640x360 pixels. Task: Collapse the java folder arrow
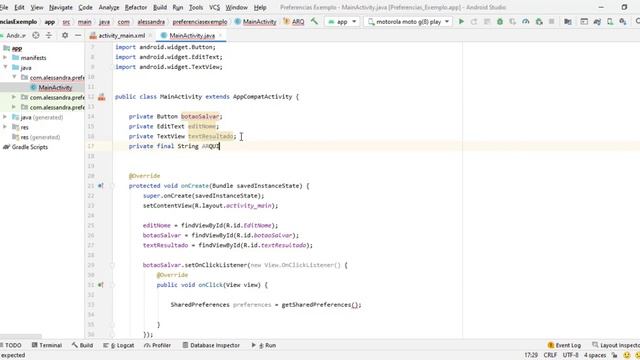[5, 68]
